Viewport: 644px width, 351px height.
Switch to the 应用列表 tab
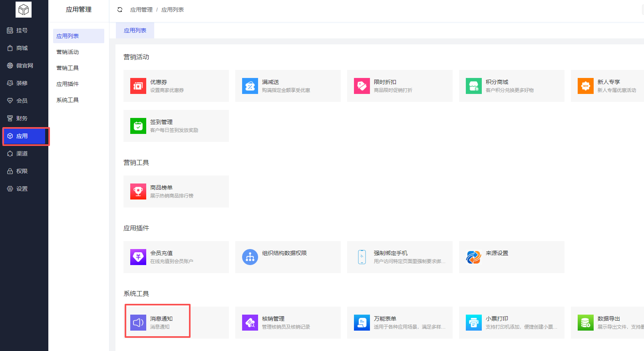pos(135,30)
